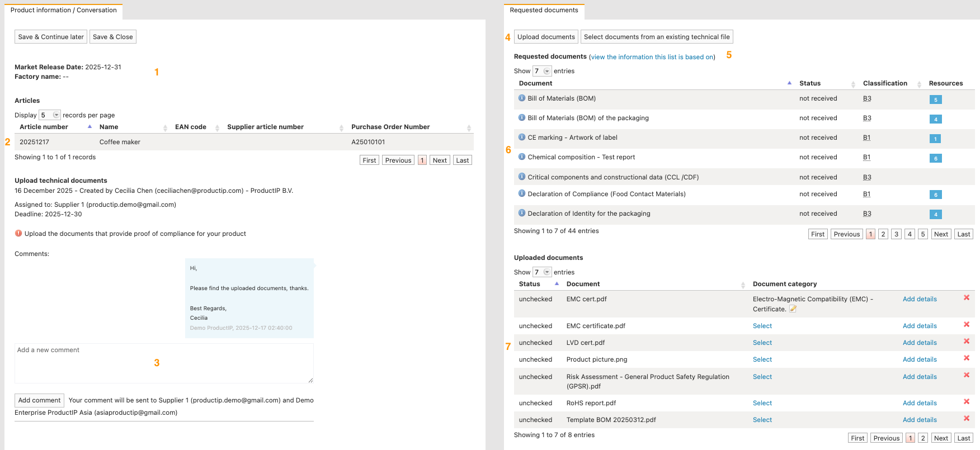Click Upload documents button

[546, 37]
